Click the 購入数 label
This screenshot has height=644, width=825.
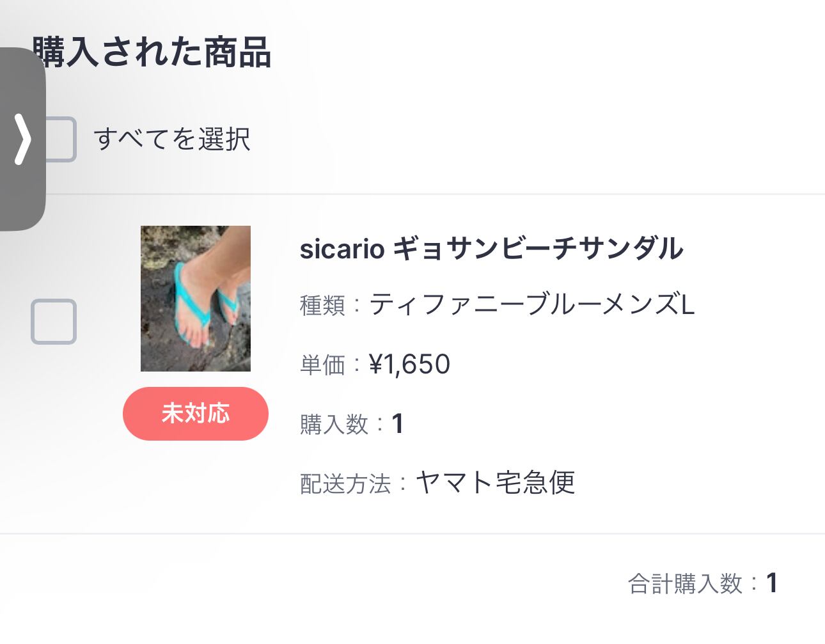coord(334,425)
